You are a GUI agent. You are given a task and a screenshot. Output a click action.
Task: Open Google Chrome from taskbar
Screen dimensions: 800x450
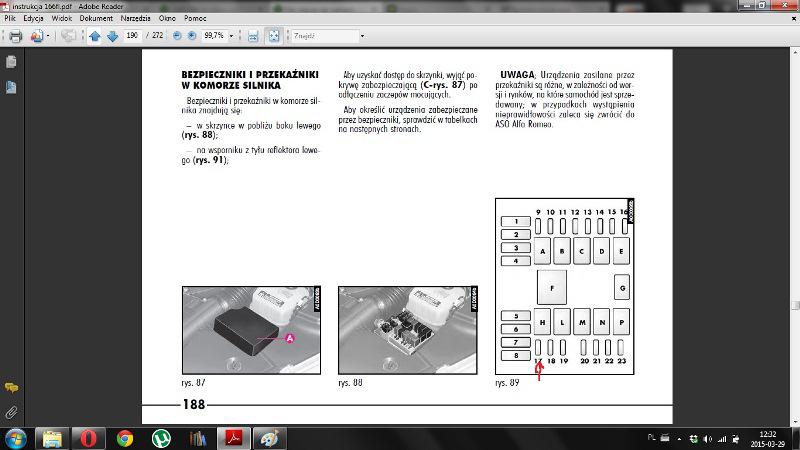124,439
